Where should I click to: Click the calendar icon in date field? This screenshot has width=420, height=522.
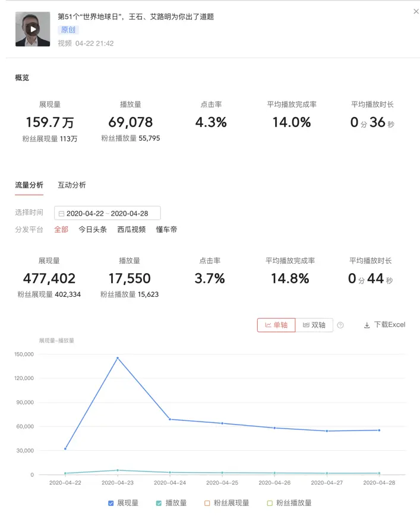[x=61, y=214]
